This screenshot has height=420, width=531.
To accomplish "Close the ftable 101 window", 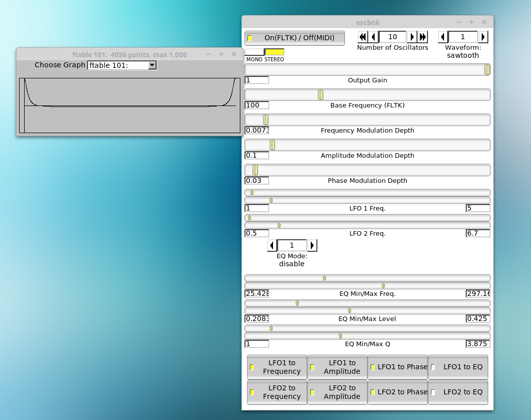I will point(234,54).
